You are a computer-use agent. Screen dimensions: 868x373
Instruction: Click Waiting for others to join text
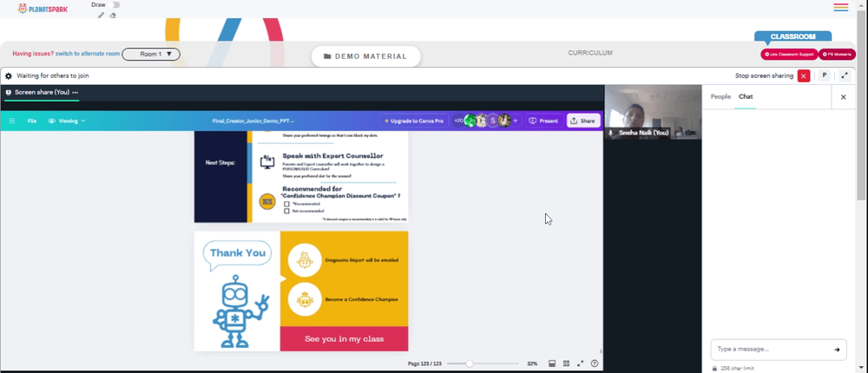coord(53,75)
